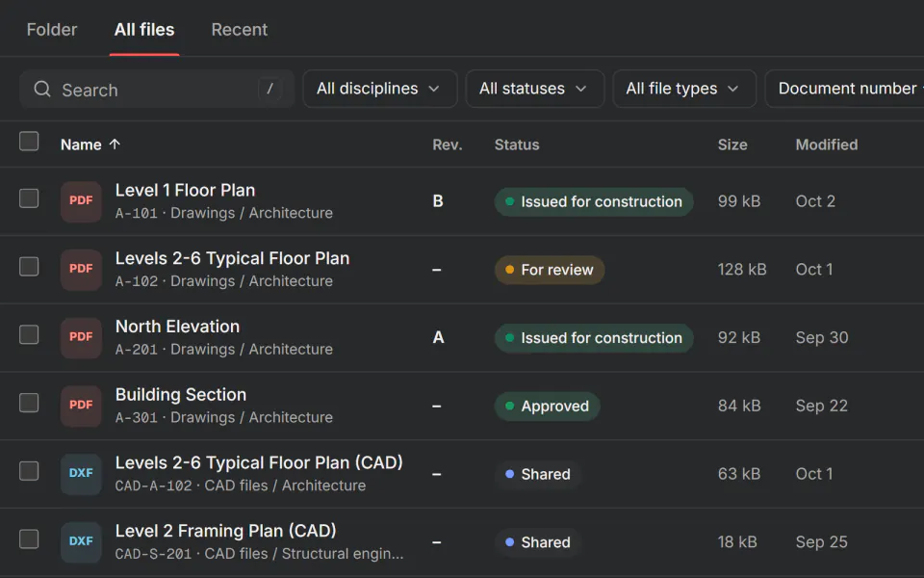924x578 pixels.
Task: Open Levels 2-6 Typical Floor Plan PDF title
Action: (232, 258)
